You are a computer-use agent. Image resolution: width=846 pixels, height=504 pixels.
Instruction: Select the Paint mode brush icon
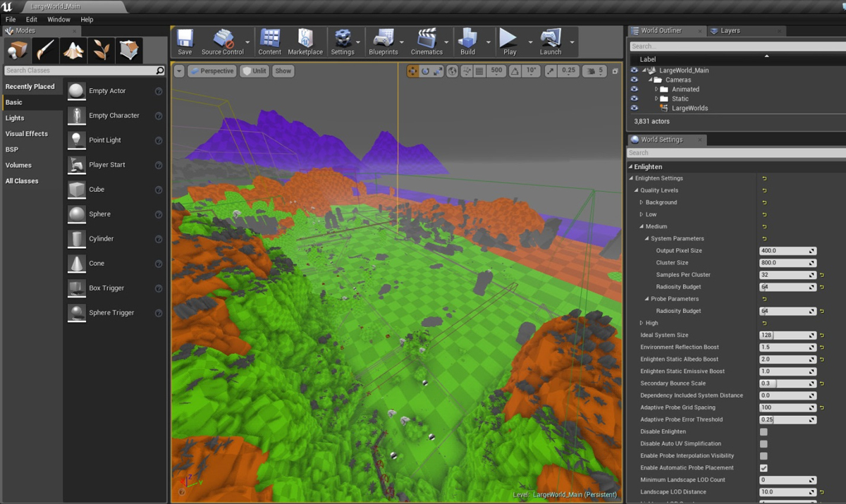point(45,50)
